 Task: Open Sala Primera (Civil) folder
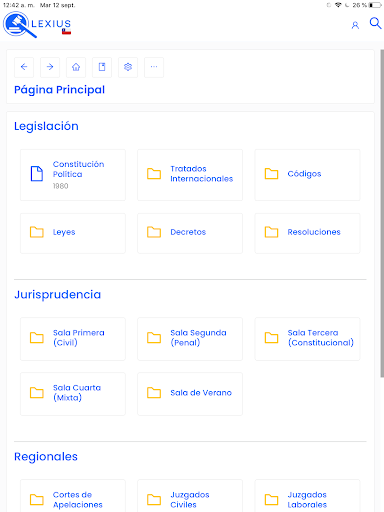(73, 339)
